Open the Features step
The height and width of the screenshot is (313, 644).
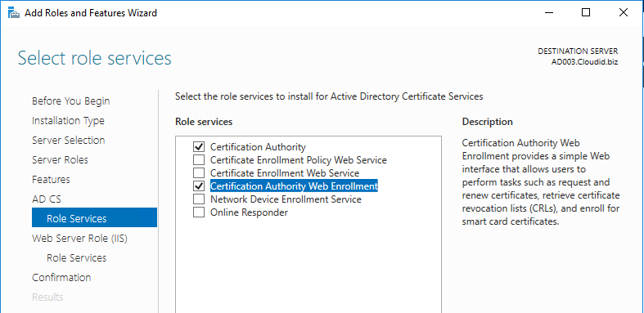51,179
